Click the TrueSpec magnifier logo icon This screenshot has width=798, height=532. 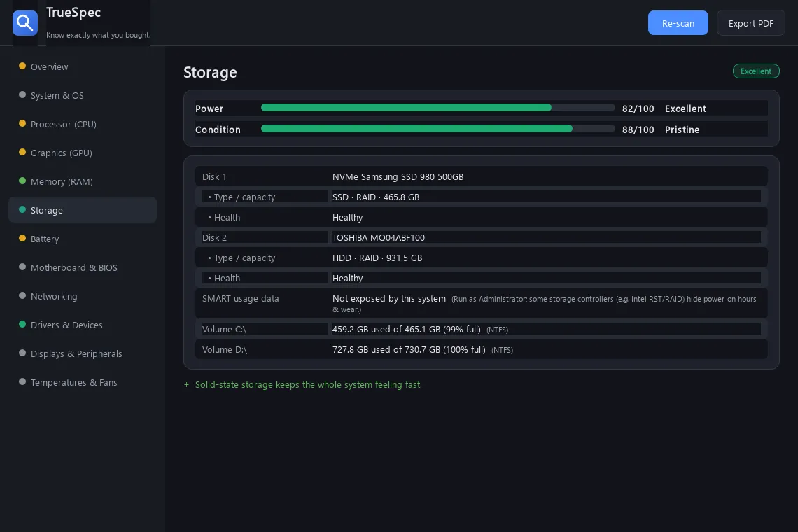tap(25, 23)
